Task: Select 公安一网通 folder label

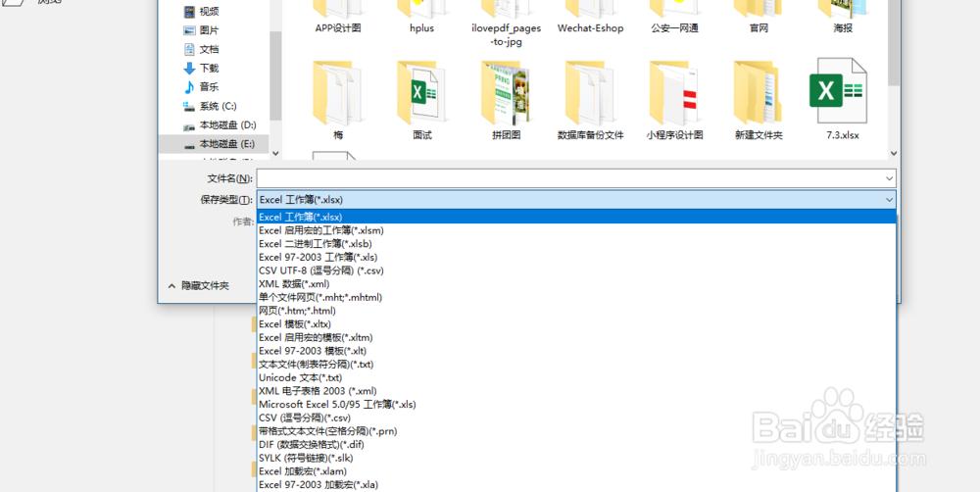Action: 674,28
